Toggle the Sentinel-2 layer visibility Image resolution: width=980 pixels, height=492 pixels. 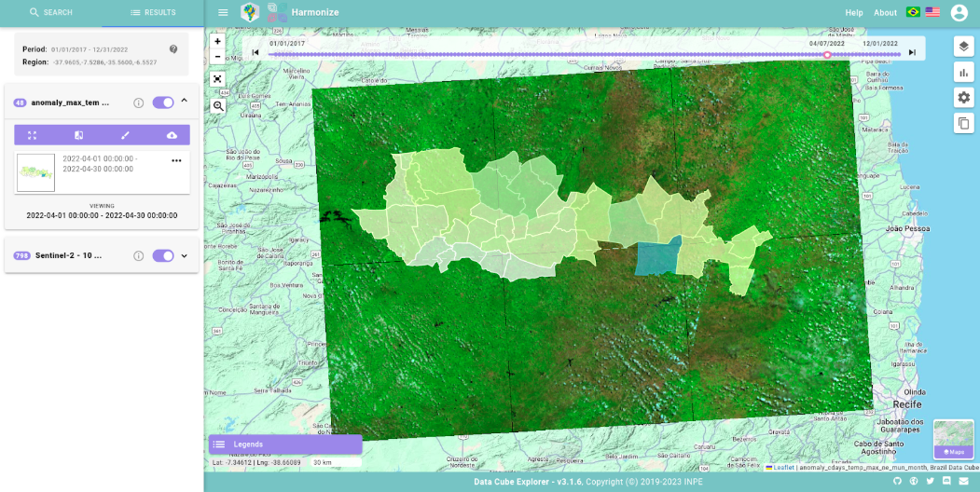coord(163,255)
